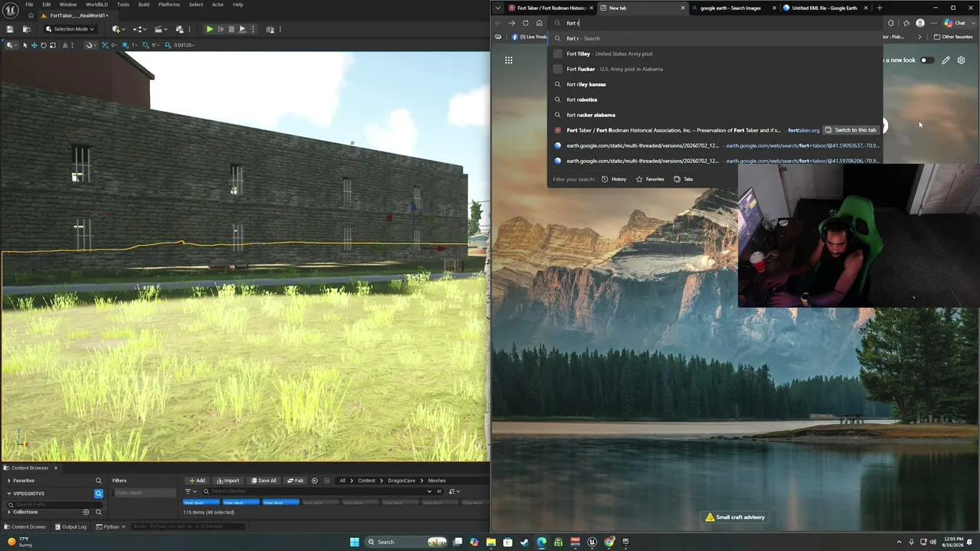Viewport: 980px width, 551px height.
Task: Open the Build menu
Action: coord(144,5)
